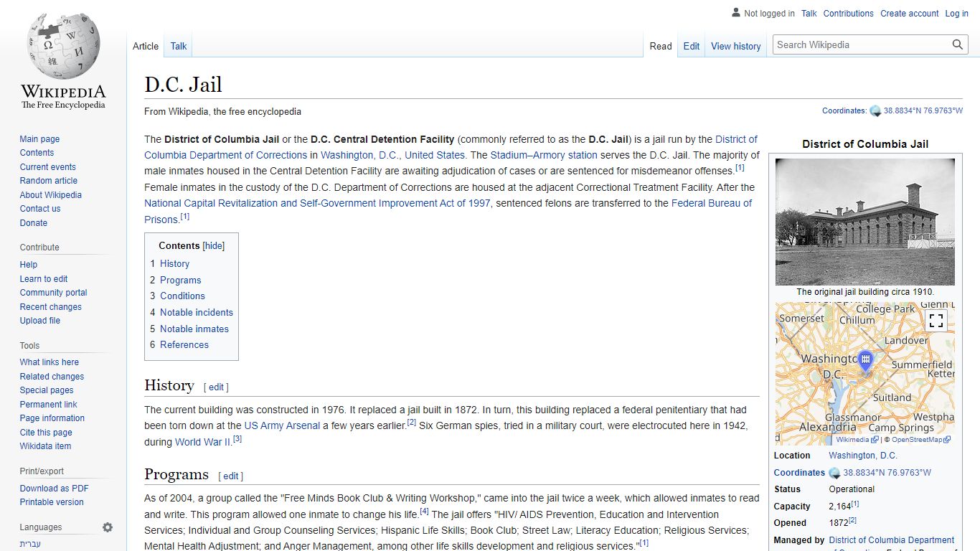Open the Printable version link
980x551 pixels.
pyautogui.click(x=52, y=502)
